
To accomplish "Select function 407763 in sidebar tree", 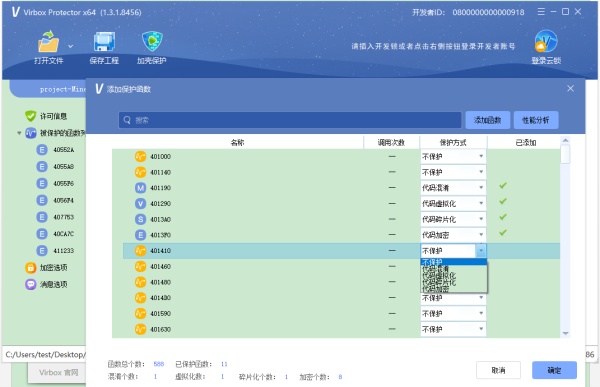I will coord(64,217).
